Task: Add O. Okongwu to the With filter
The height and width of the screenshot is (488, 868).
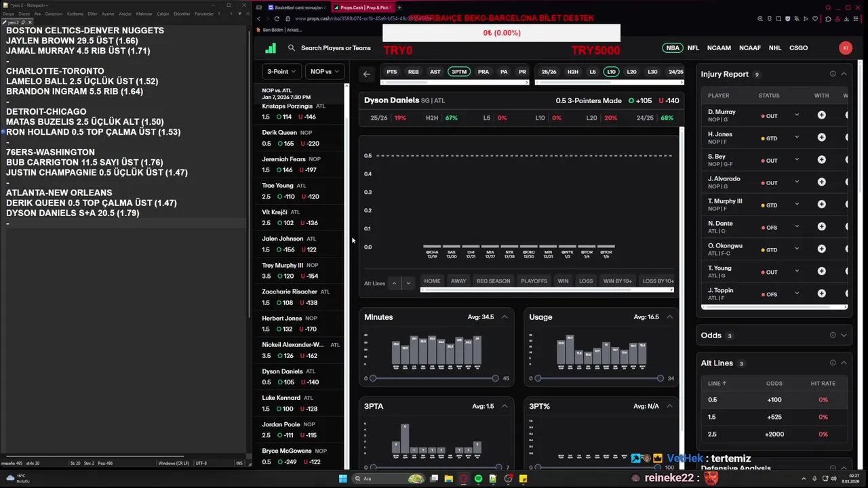Action: coord(821,249)
